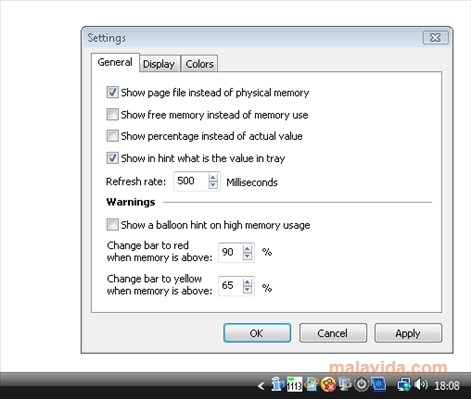
Task: Toggle Show in hint what is the value in tray
Action: tap(112, 158)
